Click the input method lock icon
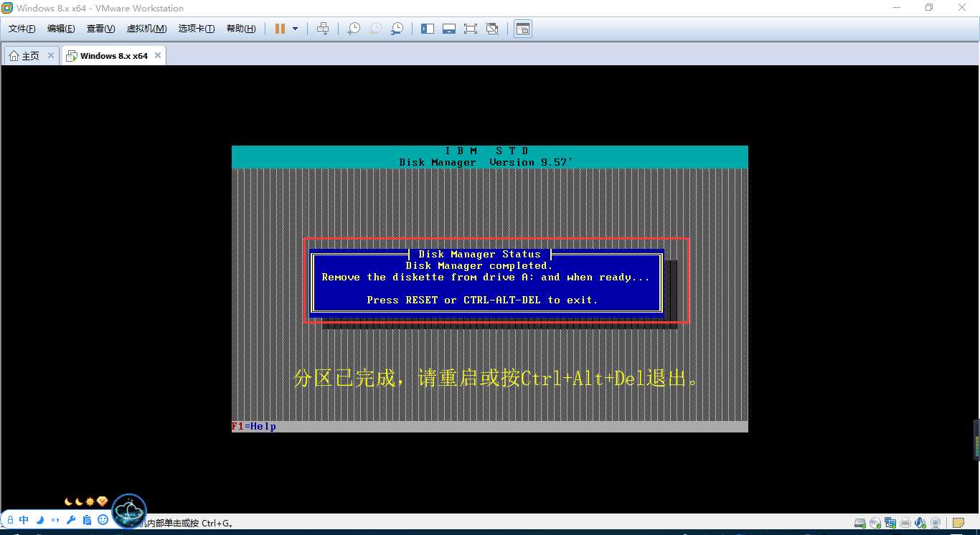 click(x=10, y=520)
